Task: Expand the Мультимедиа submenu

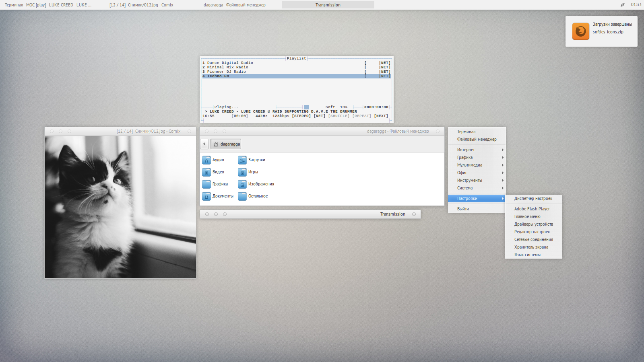Action: (477, 165)
